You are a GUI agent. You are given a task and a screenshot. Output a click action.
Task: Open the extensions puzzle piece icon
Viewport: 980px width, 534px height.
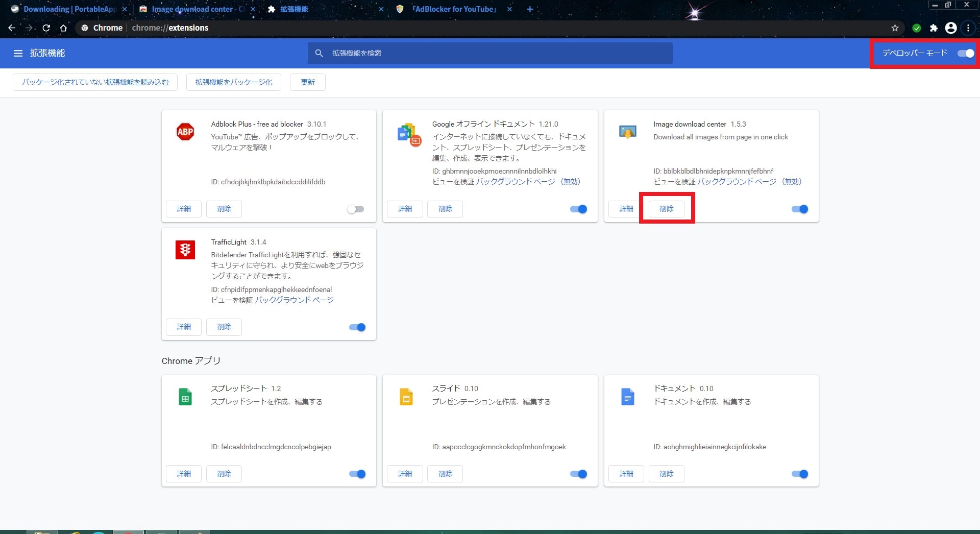pos(934,28)
